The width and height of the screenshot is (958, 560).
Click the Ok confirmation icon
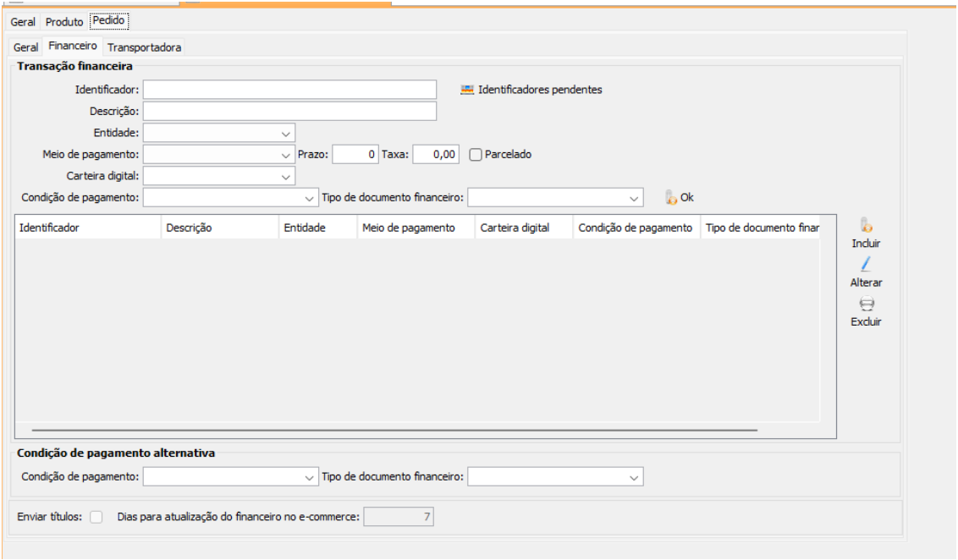tap(671, 198)
